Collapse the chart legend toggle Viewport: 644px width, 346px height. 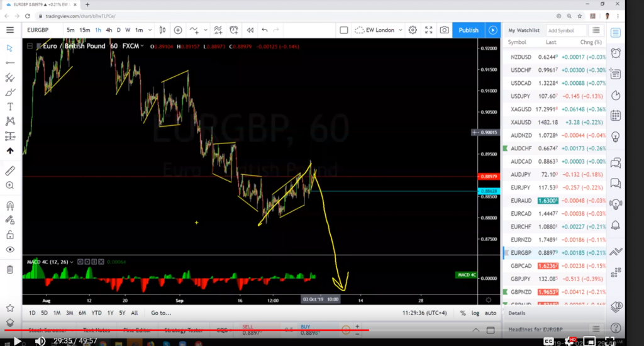(30, 46)
